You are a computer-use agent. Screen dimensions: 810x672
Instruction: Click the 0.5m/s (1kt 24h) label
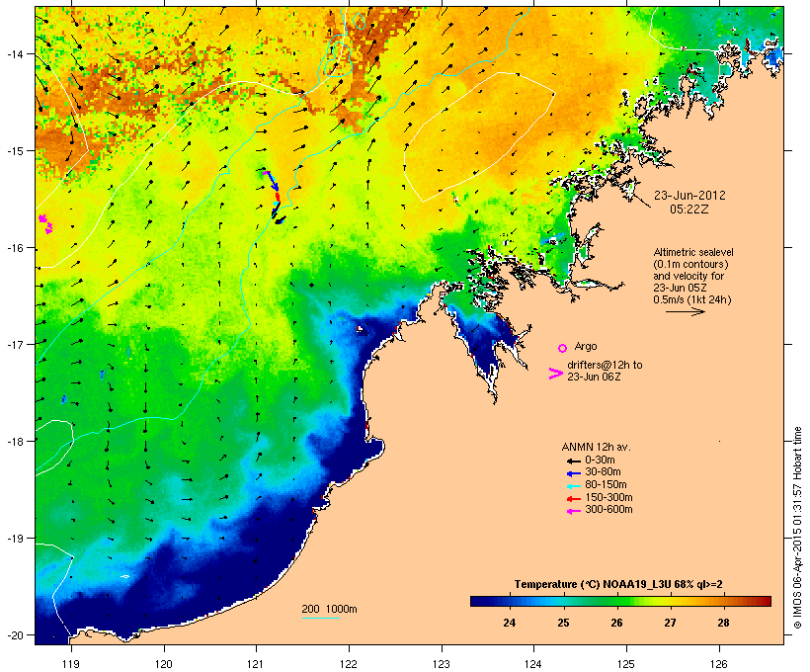(692, 299)
